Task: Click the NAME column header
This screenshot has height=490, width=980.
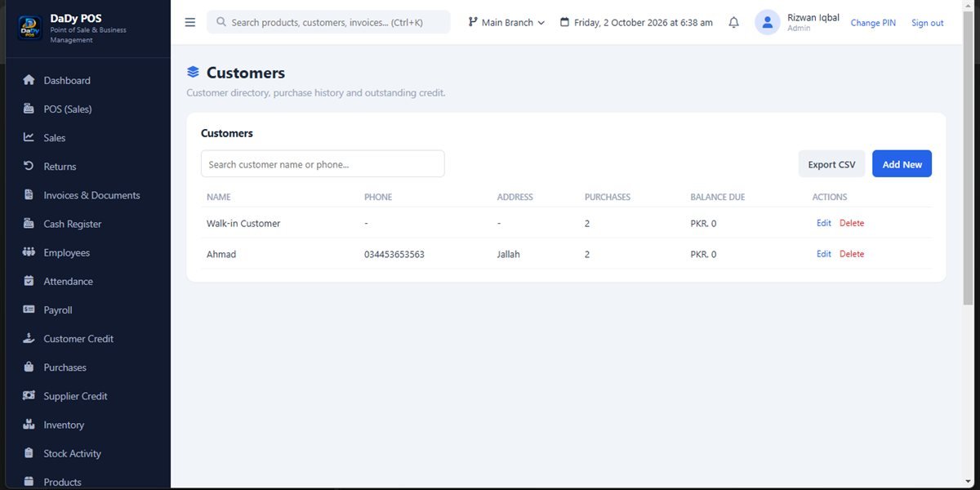Action: [x=219, y=197]
